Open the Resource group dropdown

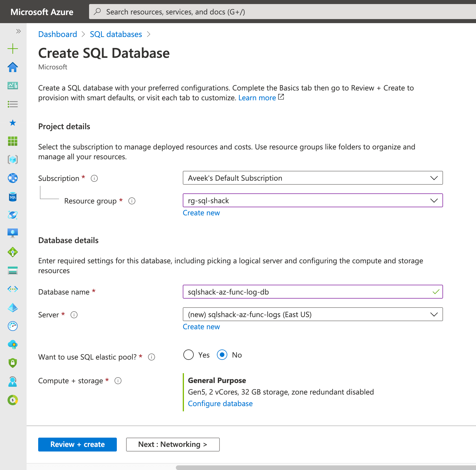tap(312, 200)
